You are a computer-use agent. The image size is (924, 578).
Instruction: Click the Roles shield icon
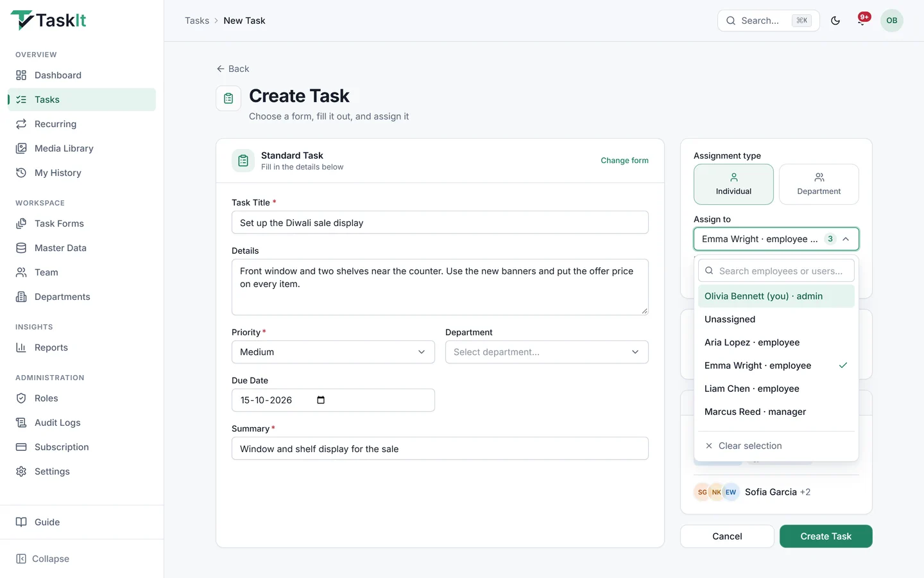[21, 398]
